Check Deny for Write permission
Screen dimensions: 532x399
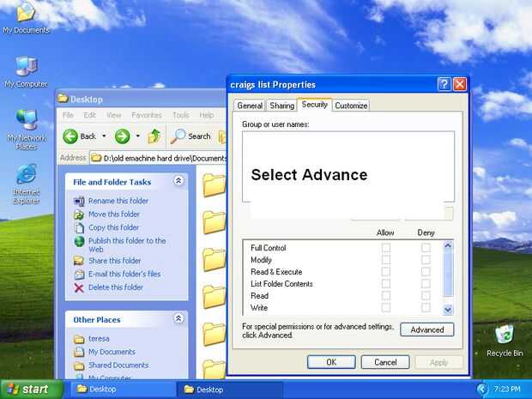pyautogui.click(x=426, y=308)
